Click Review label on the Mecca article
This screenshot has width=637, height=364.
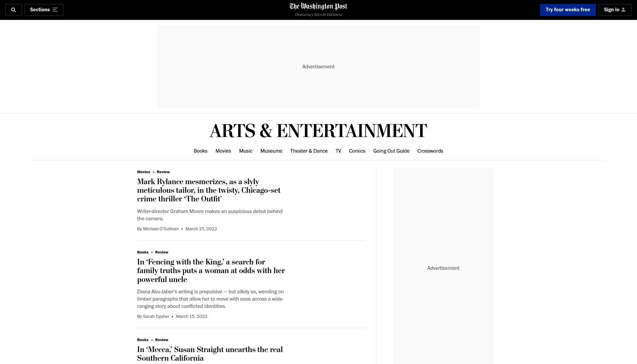(x=162, y=340)
